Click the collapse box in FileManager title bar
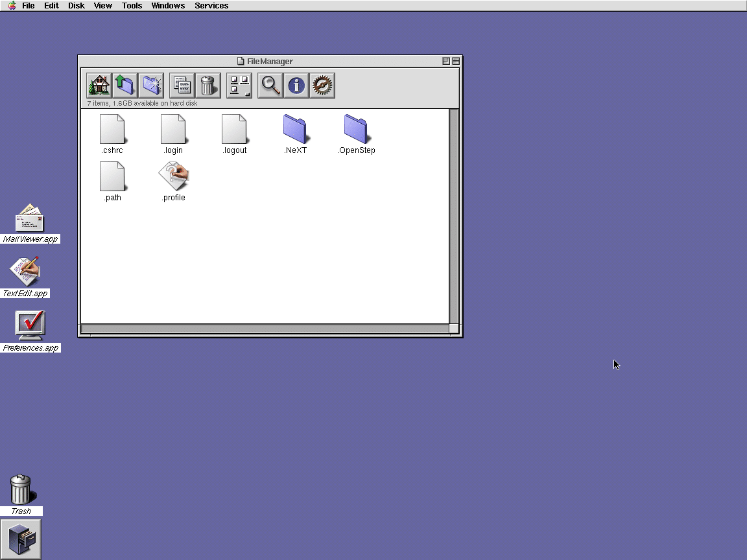The height and width of the screenshot is (560, 747). pos(456,61)
